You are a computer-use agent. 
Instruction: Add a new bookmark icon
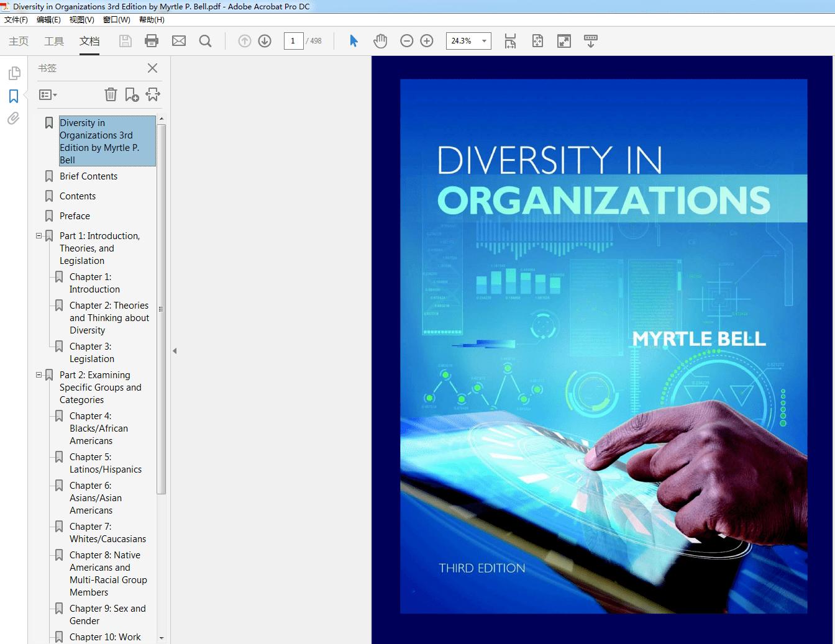coord(132,94)
